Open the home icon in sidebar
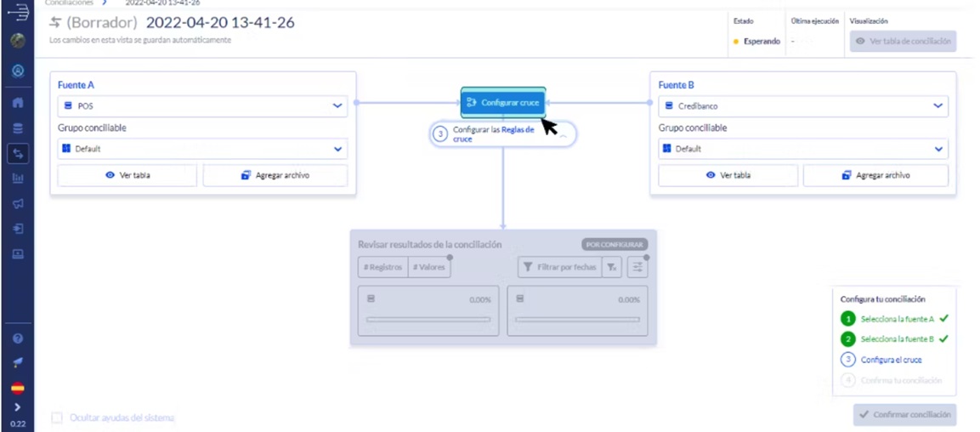Image resolution: width=980 pixels, height=432 pixels. (x=18, y=103)
